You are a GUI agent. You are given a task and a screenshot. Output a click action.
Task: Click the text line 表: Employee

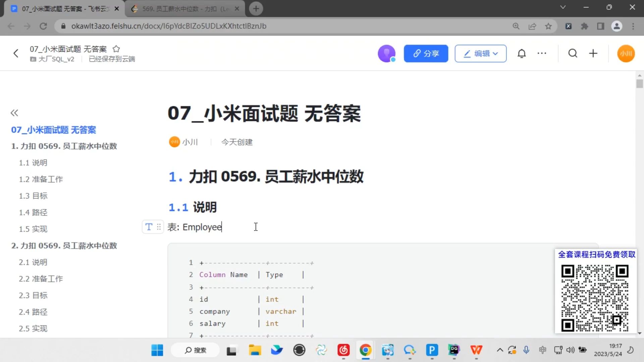click(x=195, y=227)
